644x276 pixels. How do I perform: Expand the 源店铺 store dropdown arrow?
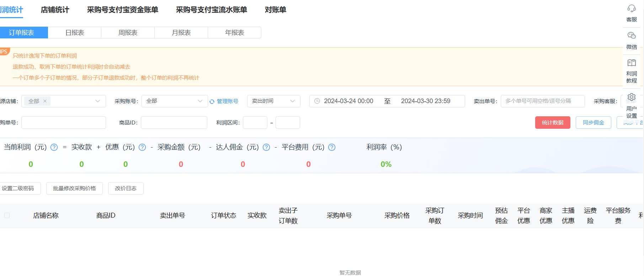[97, 101]
